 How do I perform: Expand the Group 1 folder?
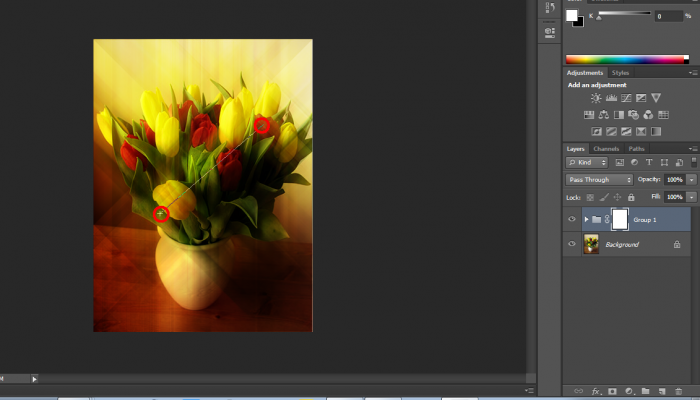(586, 219)
